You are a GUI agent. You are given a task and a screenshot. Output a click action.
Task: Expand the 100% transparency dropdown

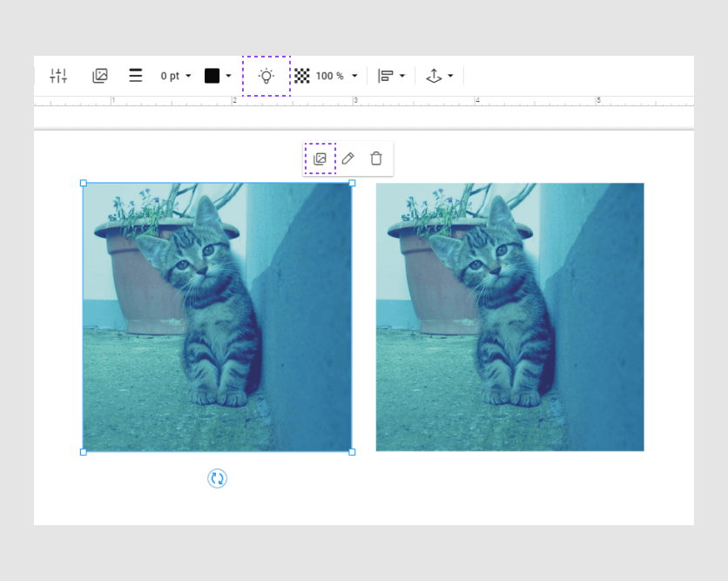click(x=333, y=76)
